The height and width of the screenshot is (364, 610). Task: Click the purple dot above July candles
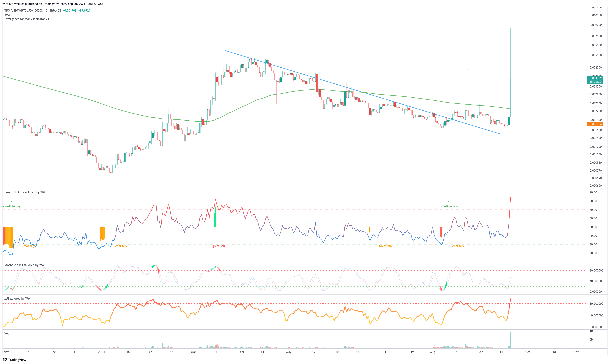click(389, 55)
